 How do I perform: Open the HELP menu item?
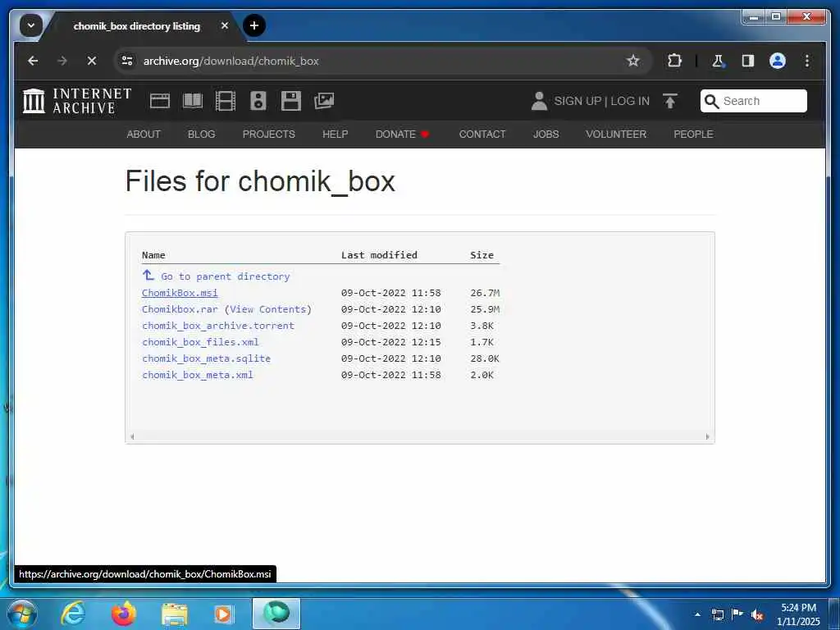coord(336,135)
